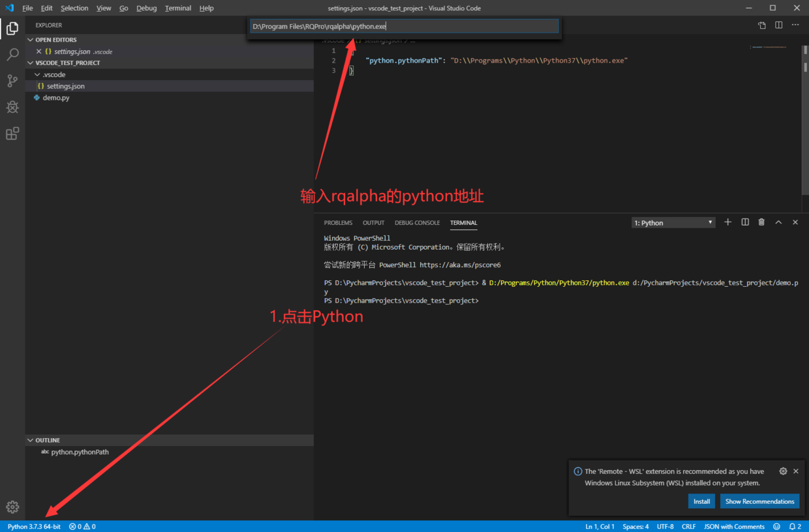Open the Manage gear icon at bottom left

(12, 507)
